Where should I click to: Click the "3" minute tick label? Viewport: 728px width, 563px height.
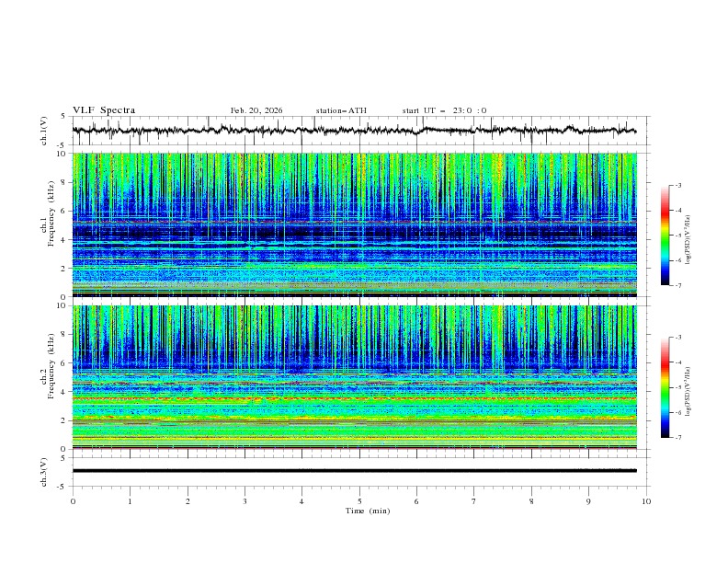point(245,501)
